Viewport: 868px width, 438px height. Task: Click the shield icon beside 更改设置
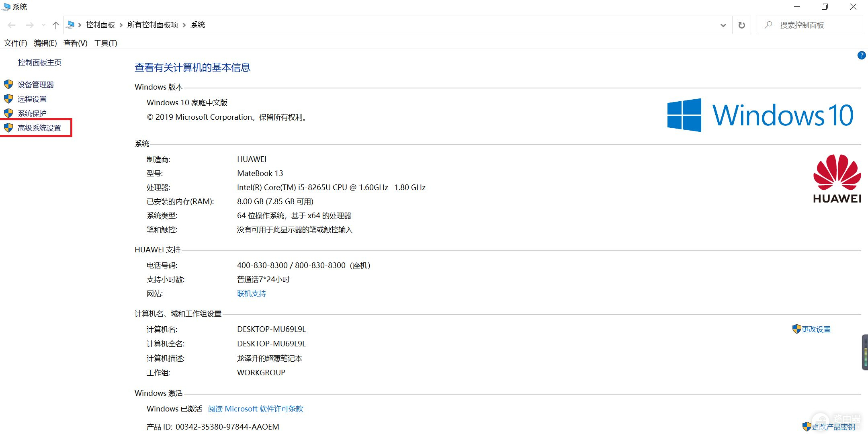coord(796,329)
